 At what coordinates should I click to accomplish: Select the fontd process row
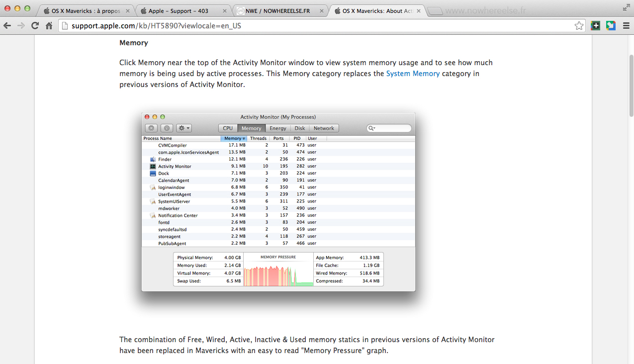pyautogui.click(x=278, y=222)
